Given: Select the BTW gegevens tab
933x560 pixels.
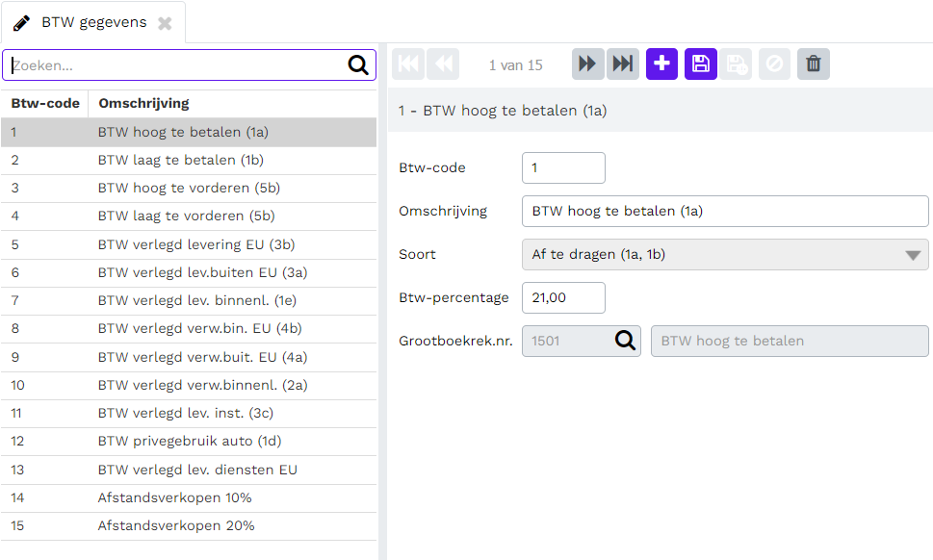Looking at the screenshot, I should pos(93,22).
